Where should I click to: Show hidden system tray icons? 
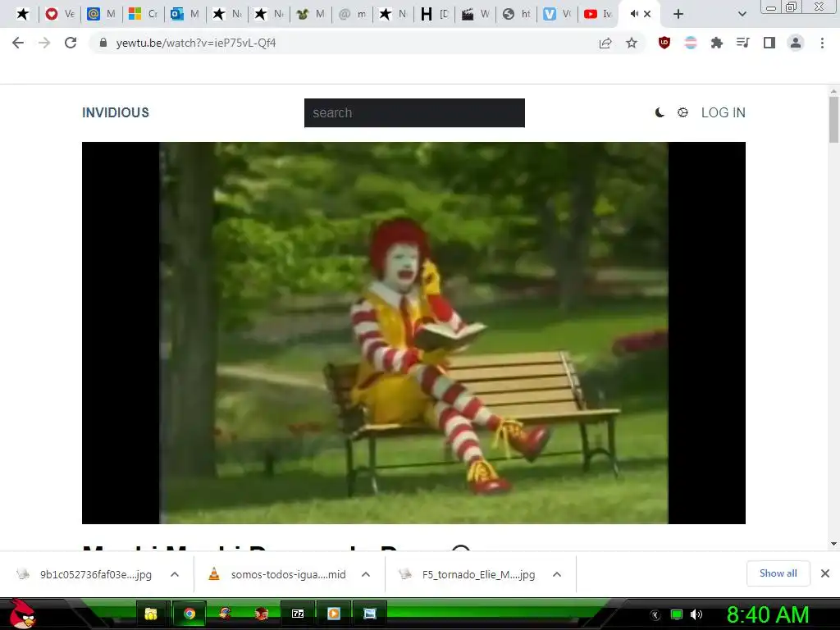(x=655, y=615)
